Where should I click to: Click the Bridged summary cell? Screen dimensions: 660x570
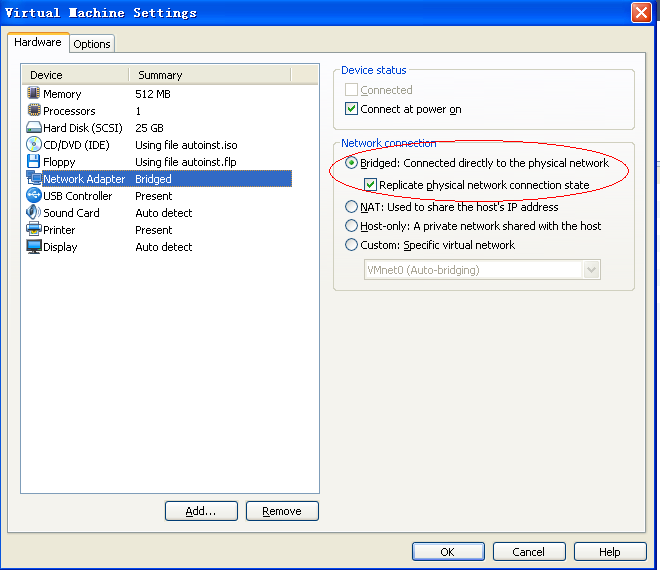click(153, 179)
